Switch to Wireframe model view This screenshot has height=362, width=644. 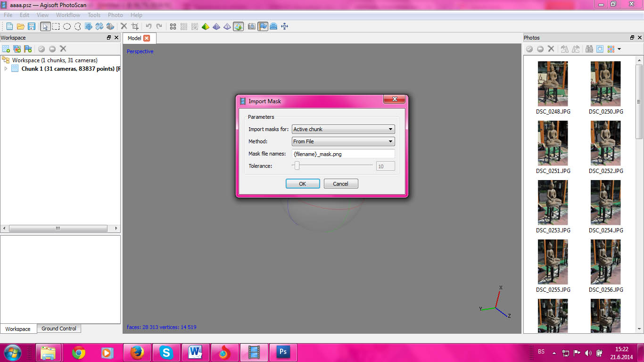[227, 26]
